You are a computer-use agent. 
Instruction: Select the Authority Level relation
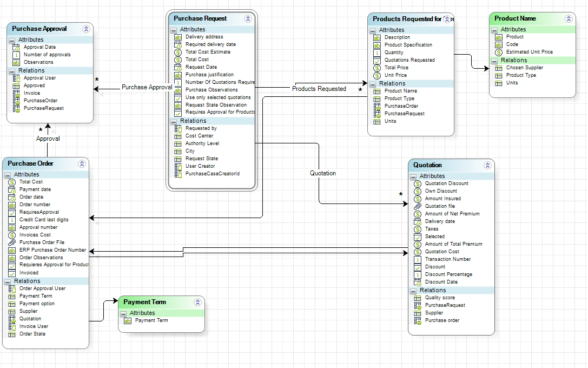point(202,143)
